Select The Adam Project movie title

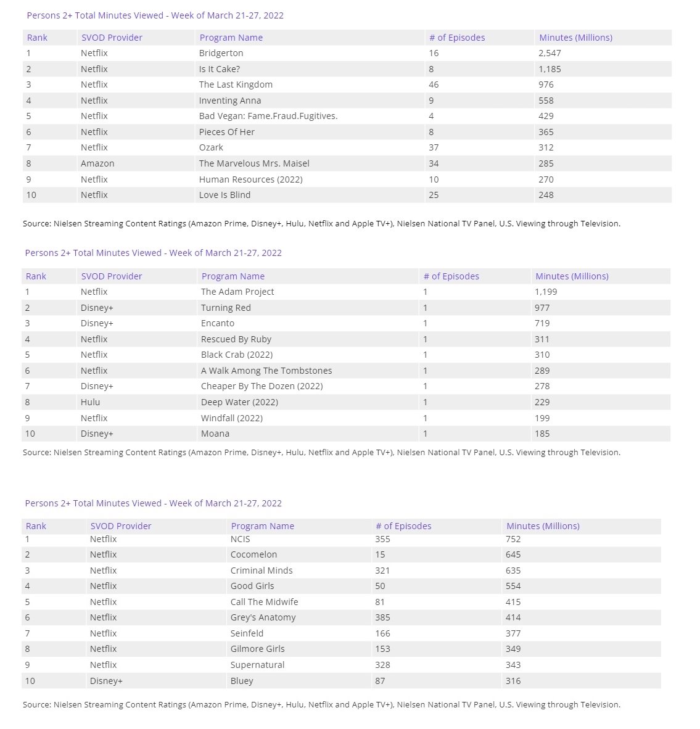click(x=237, y=292)
